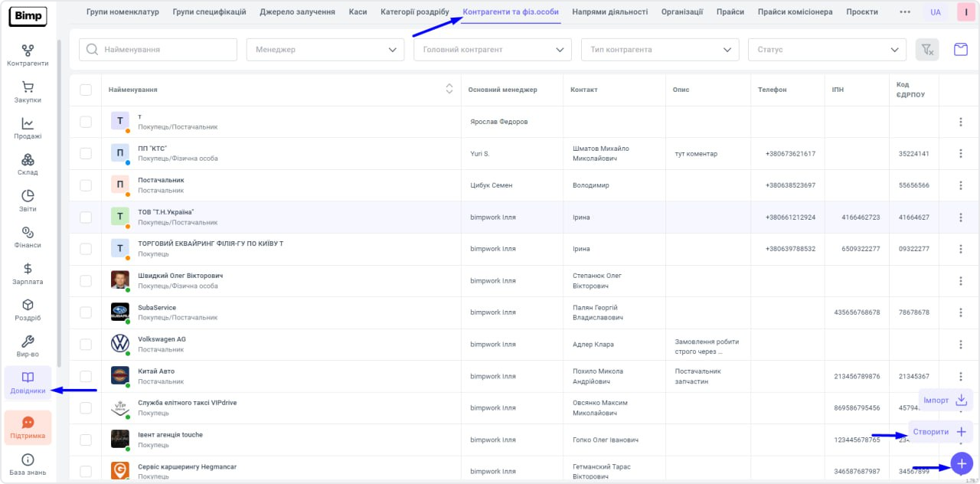This screenshot has width=980, height=484.
Task: Open the Групи номенклатур tab
Action: [x=122, y=12]
